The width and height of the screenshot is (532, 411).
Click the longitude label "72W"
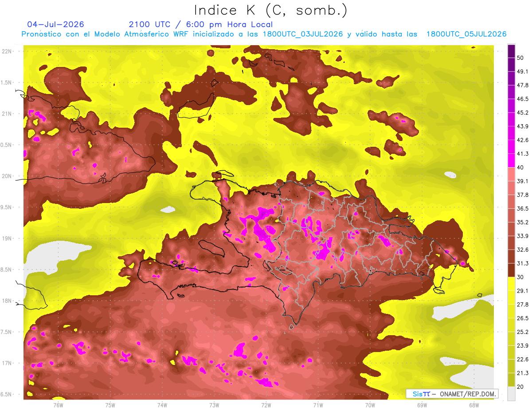pyautogui.click(x=266, y=405)
